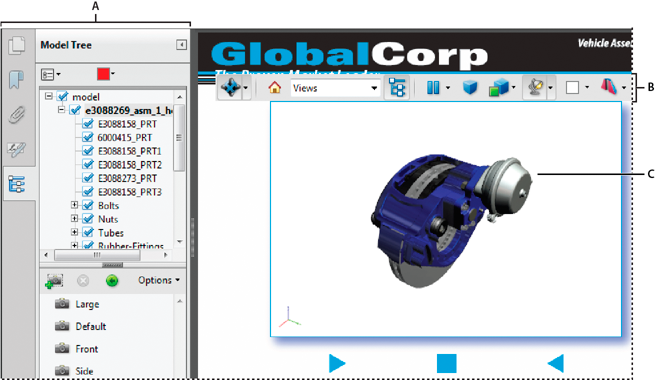Image resolution: width=655 pixels, height=380 pixels.
Task: Open the Model Tree list options arrow
Action: 58,75
